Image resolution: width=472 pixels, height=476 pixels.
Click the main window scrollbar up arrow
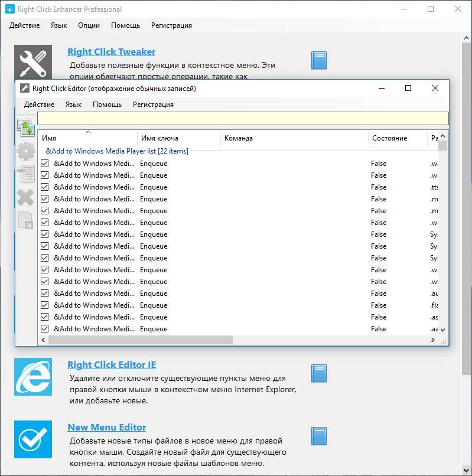[x=466, y=38]
